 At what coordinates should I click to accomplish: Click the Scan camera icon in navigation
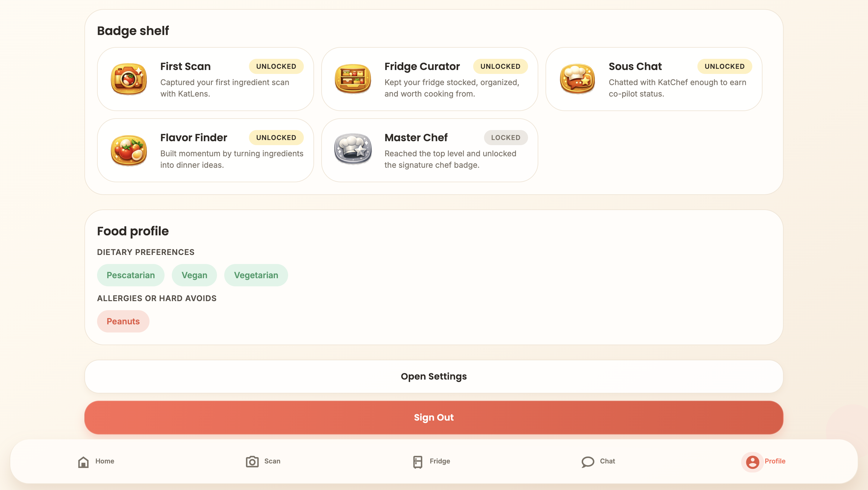tap(252, 462)
